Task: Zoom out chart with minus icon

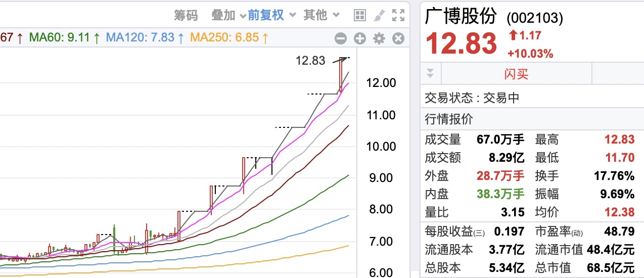Action: (341, 38)
